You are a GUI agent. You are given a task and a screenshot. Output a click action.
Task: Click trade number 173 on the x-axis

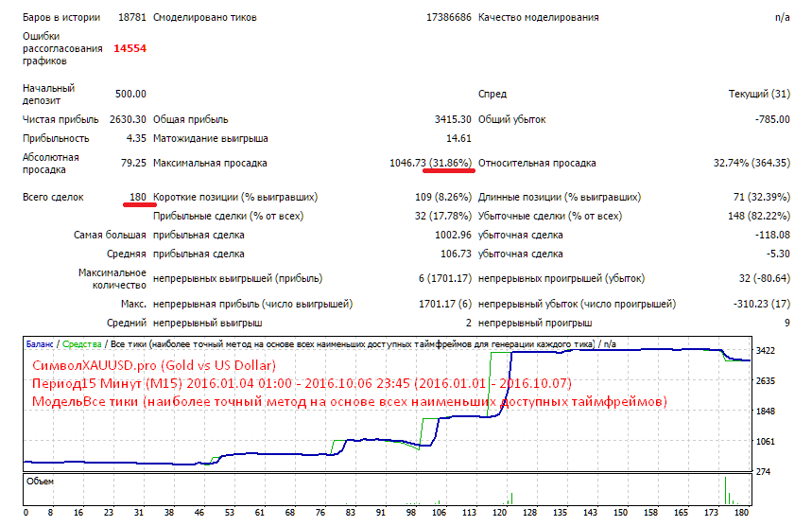pyautogui.click(x=712, y=513)
